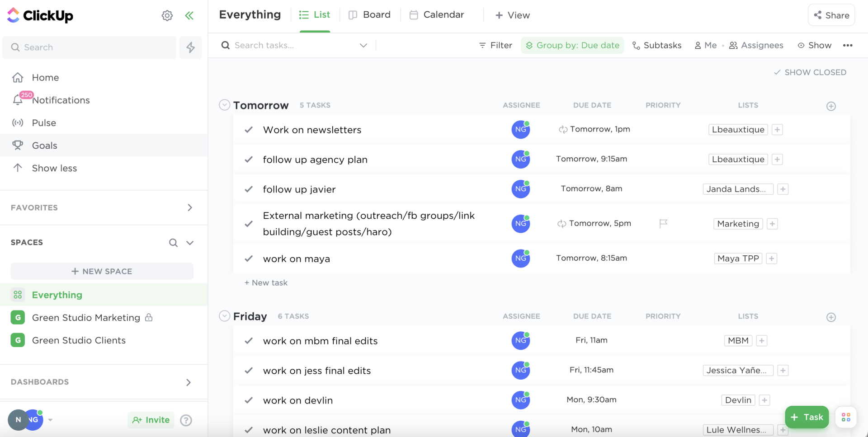Toggle SHOW CLOSED tasks
Screen dimensions: 868x437
(810, 72)
